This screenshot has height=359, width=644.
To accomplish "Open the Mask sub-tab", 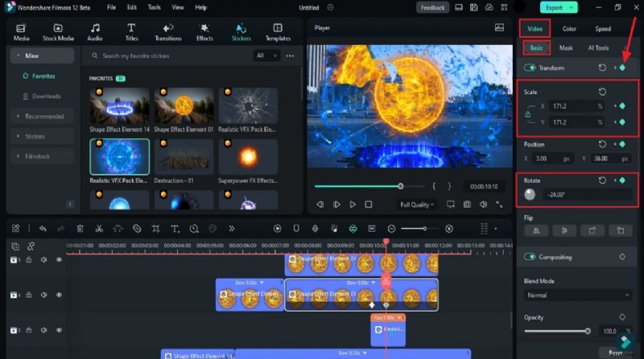I will click(566, 48).
